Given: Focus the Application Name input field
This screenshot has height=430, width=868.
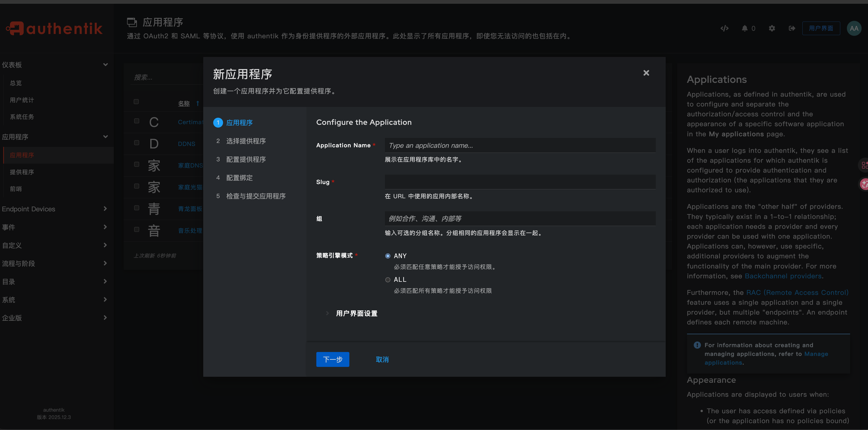Looking at the screenshot, I should point(520,145).
